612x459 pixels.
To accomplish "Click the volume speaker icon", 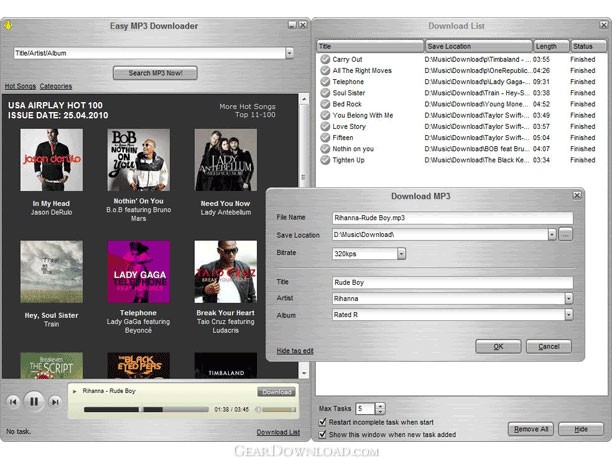I will [x=258, y=409].
